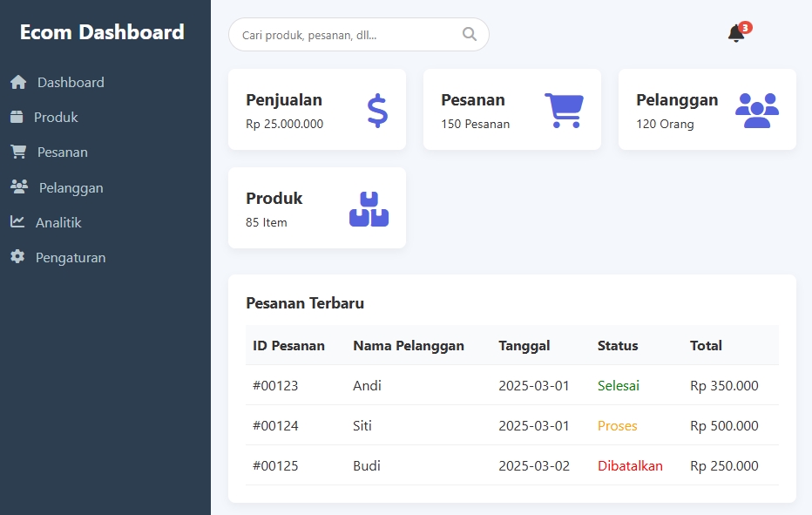Image resolution: width=812 pixels, height=515 pixels.
Task: Click the Ecom Dashboard title
Action: tap(102, 31)
